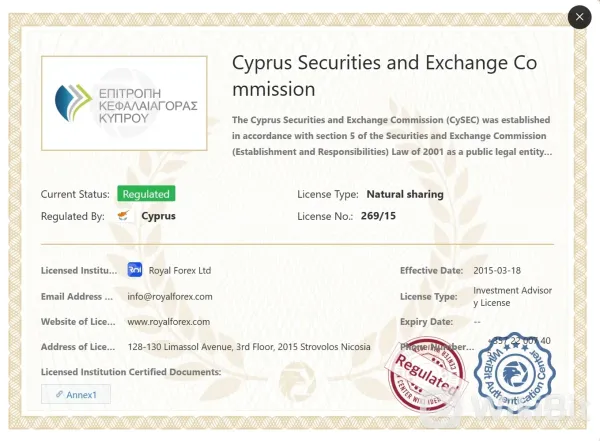The height and width of the screenshot is (441, 600).
Task: Click the CySEC description paragraph
Action: pyautogui.click(x=392, y=136)
